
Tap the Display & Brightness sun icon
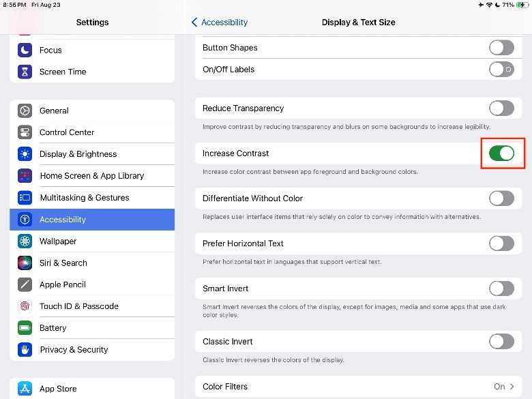pyautogui.click(x=25, y=154)
